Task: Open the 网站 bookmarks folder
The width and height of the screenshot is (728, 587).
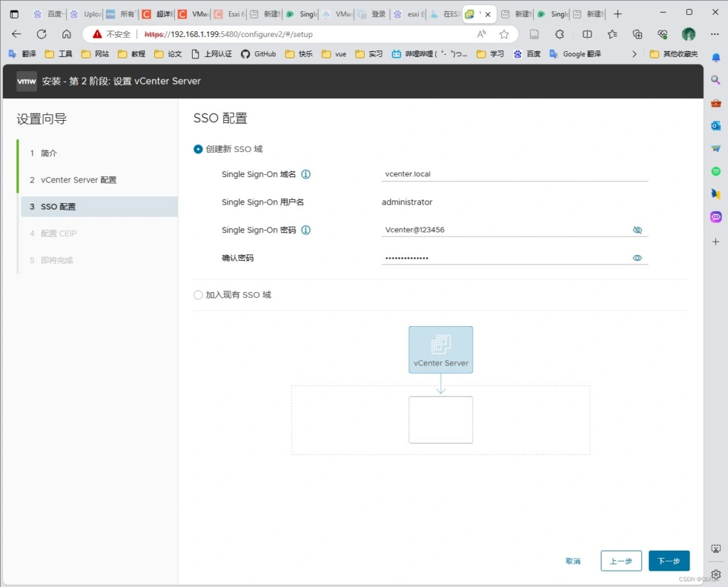Action: (x=95, y=54)
